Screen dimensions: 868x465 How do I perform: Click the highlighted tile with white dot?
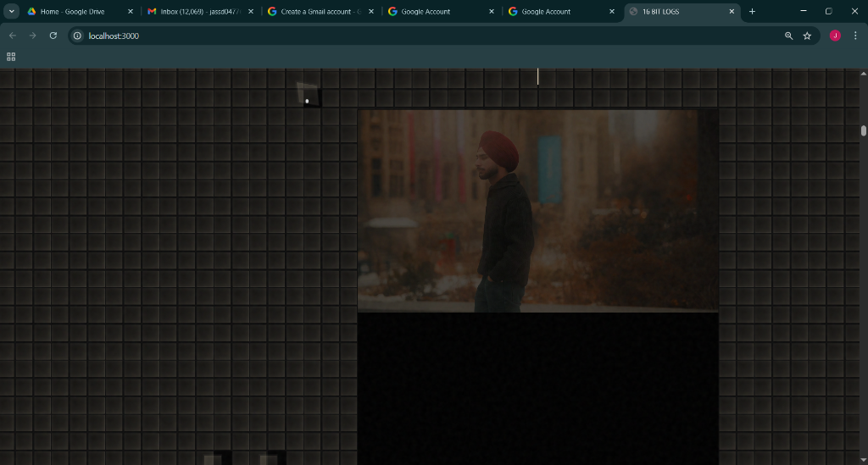point(308,97)
